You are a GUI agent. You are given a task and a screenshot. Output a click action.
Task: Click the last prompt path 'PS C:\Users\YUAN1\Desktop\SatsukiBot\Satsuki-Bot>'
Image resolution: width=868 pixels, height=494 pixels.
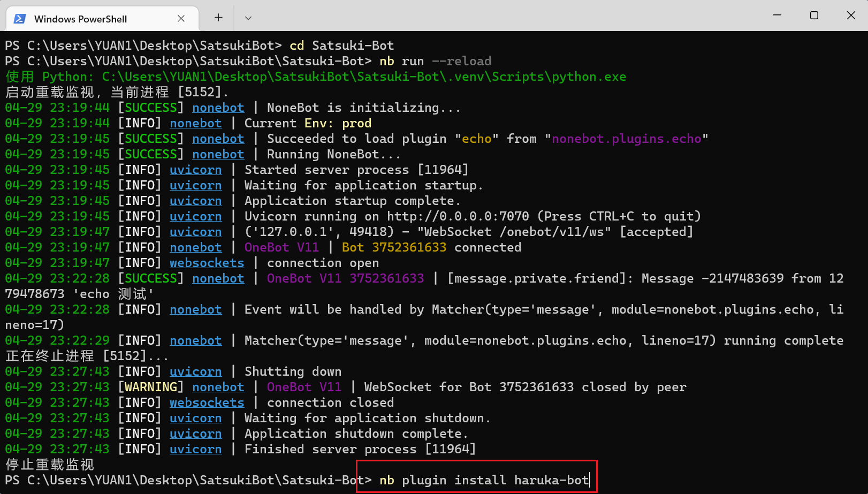point(188,480)
